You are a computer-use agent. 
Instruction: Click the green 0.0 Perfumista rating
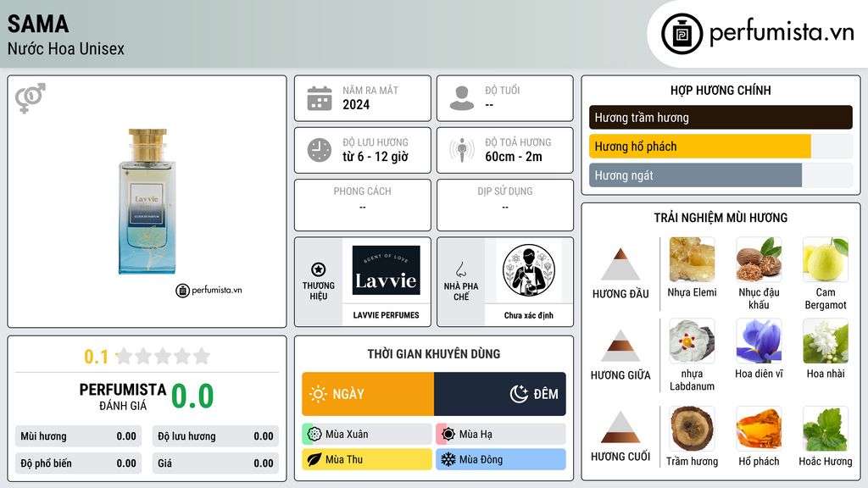point(192,396)
